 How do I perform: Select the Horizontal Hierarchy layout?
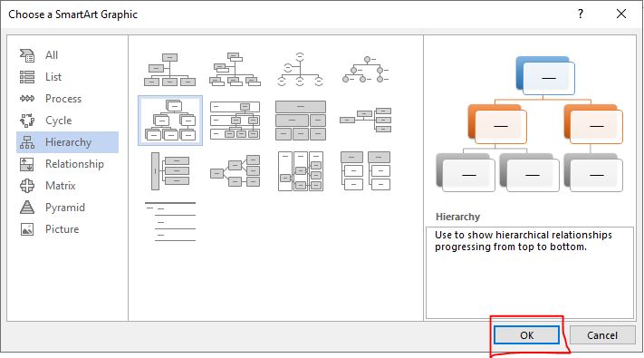coord(235,171)
